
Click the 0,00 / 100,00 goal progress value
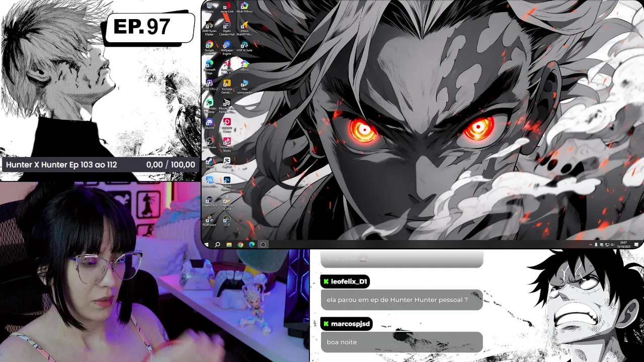171,164
